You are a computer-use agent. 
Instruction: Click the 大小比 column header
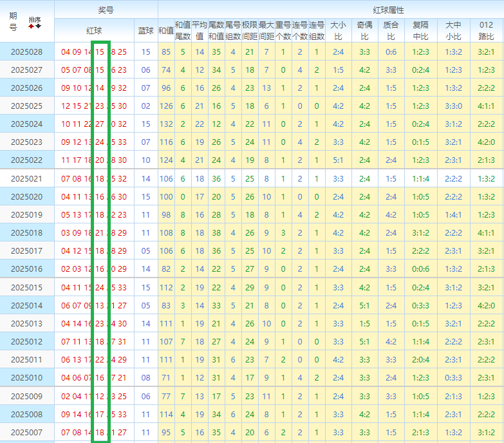[x=338, y=30]
